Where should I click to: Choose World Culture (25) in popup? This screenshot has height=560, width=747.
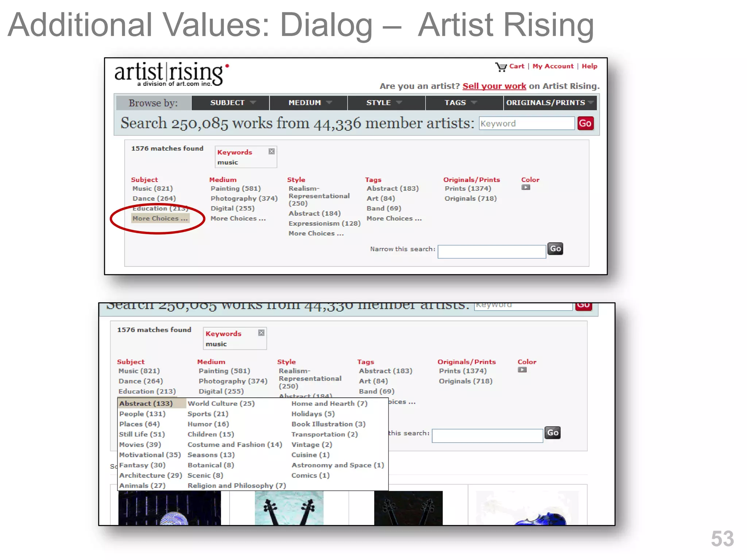pos(221,403)
